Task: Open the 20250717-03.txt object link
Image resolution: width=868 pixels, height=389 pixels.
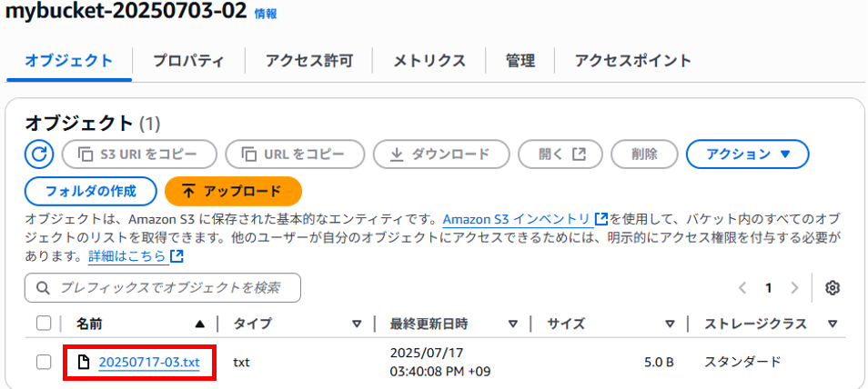Action: [x=149, y=363]
